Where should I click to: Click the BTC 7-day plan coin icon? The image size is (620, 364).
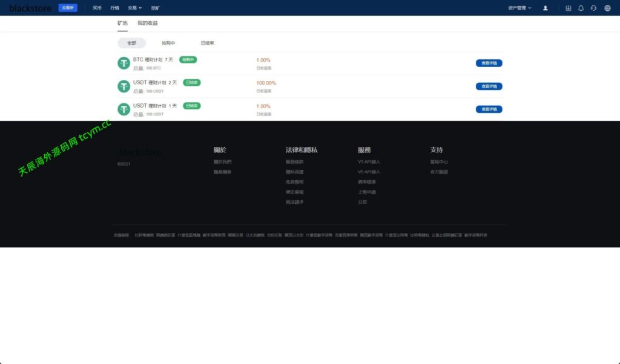click(x=124, y=63)
